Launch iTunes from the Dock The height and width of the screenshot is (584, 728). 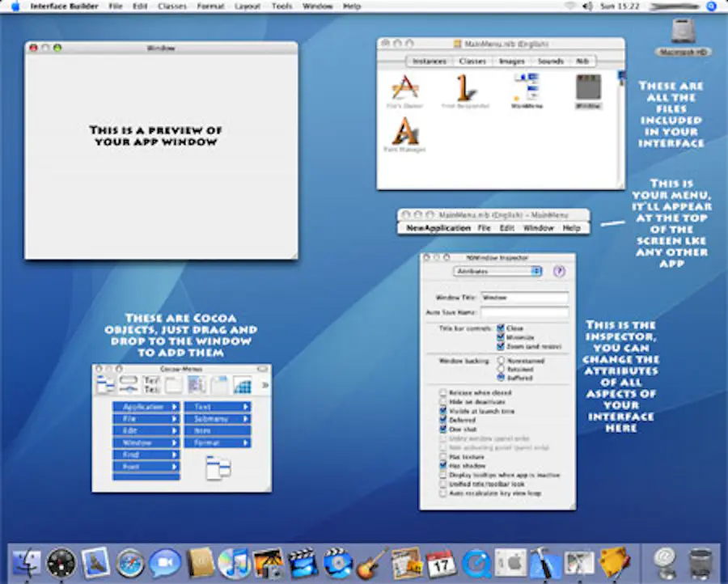[x=235, y=563]
